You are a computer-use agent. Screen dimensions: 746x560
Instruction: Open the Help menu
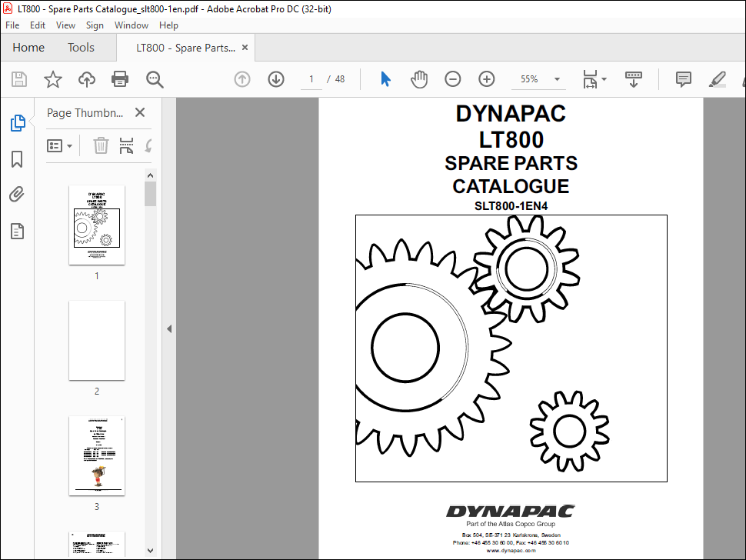[168, 25]
